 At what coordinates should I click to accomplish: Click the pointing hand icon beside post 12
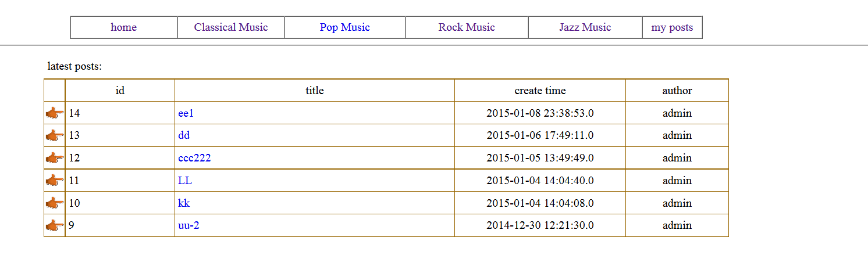pyautogui.click(x=55, y=158)
